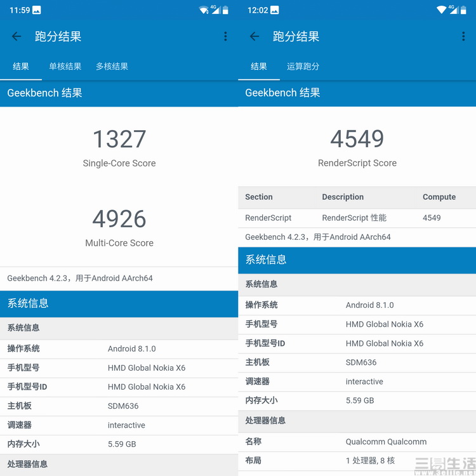Tap battery icon on left status bar
The width and height of the screenshot is (476, 476).
(x=225, y=10)
